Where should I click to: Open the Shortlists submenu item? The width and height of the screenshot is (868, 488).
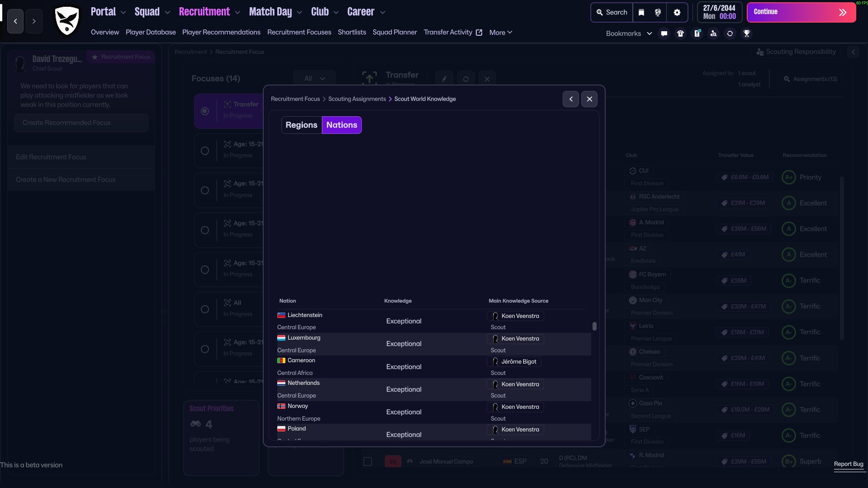(x=352, y=32)
